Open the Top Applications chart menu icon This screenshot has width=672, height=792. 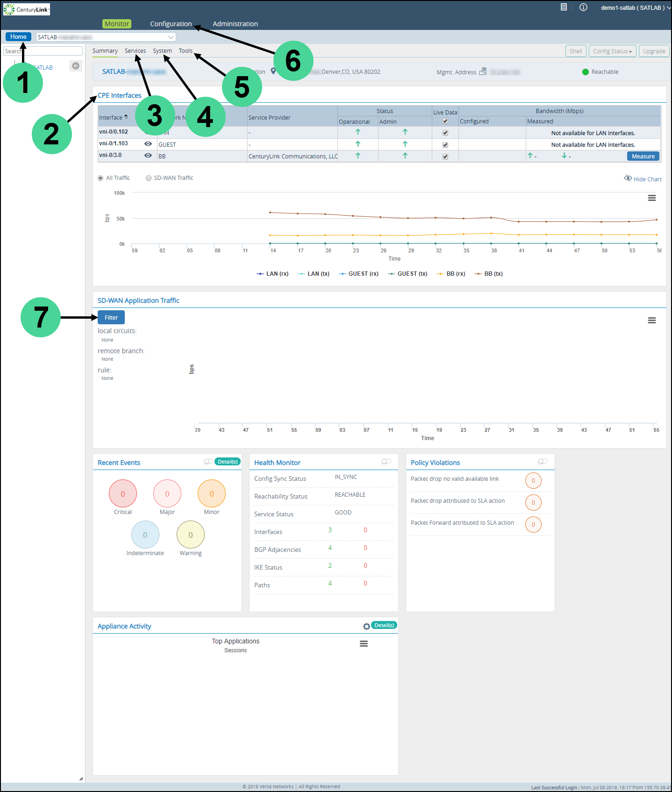point(364,644)
